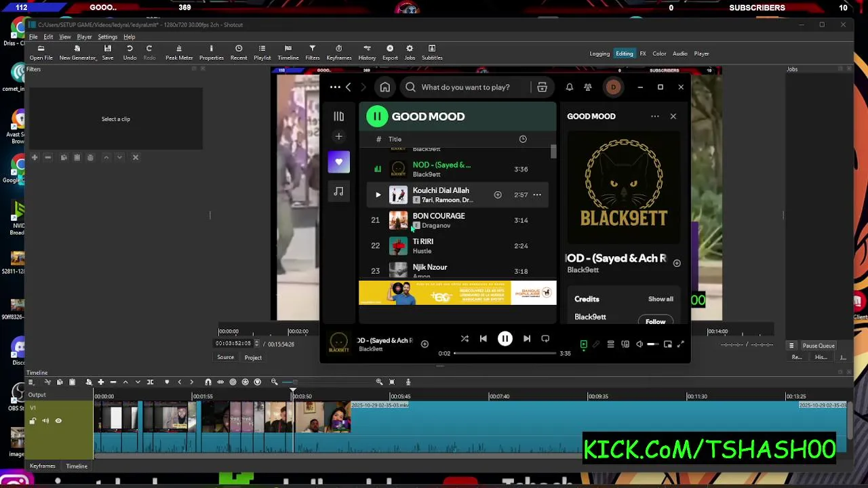The height and width of the screenshot is (488, 868).
Task: Open more options in the Now Playing panel
Action: click(655, 116)
